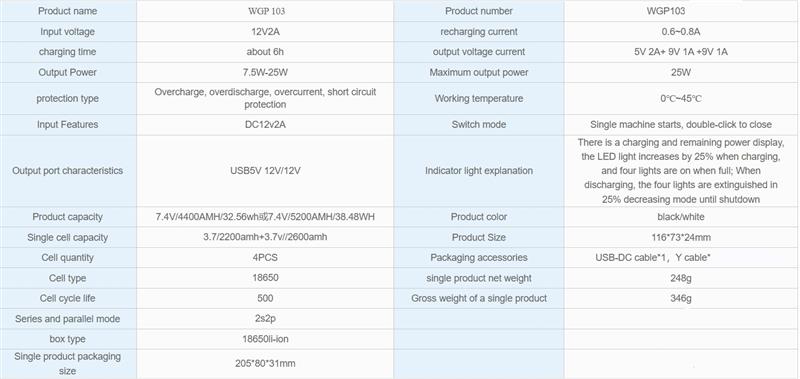Select the "Working temperature" label cell
The width and height of the screenshot is (800, 379).
[479, 98]
